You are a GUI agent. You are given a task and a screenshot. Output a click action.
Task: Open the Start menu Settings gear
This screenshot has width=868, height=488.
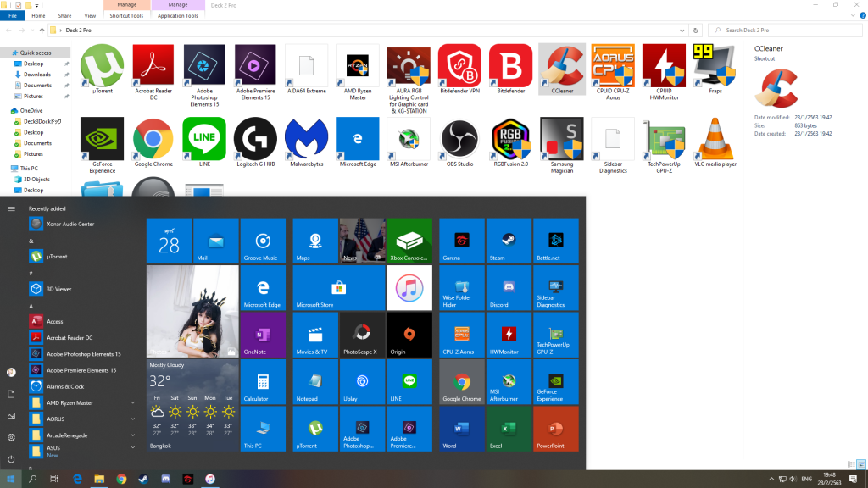click(11, 437)
